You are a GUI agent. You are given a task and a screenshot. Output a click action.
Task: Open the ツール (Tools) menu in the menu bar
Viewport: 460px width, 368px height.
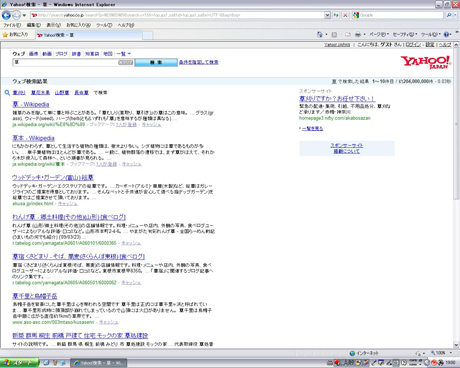[x=104, y=25]
